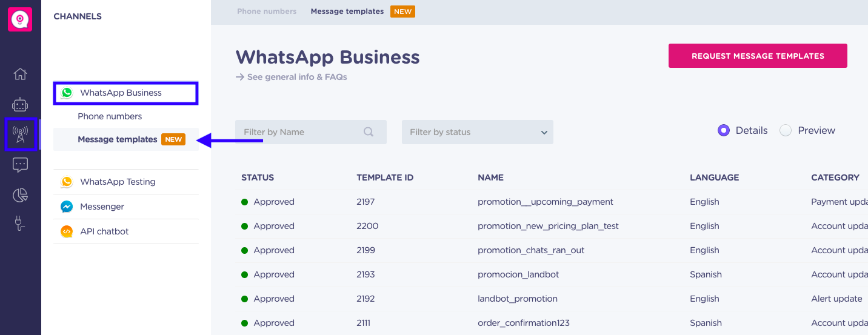Click the Messenger blue icon
The width and height of the screenshot is (868, 335).
tap(67, 207)
